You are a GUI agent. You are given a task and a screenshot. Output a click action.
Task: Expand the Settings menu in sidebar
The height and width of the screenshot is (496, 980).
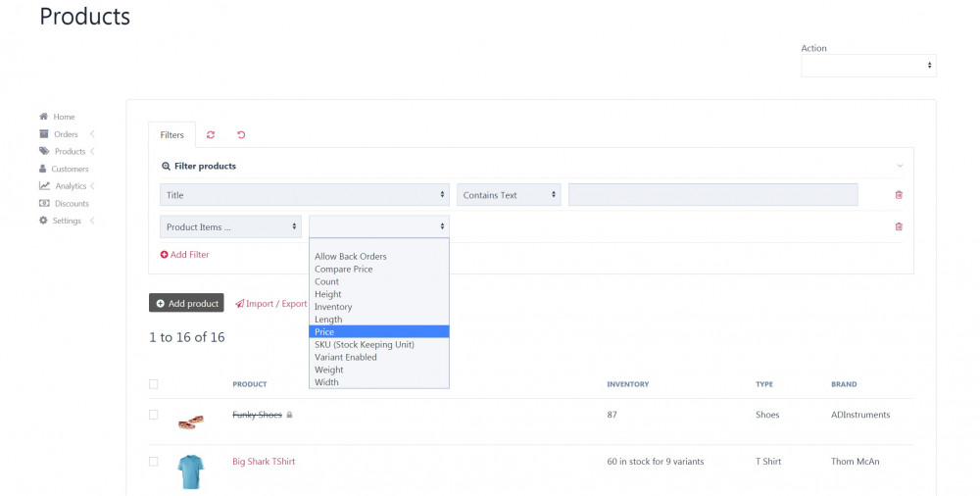click(x=67, y=222)
